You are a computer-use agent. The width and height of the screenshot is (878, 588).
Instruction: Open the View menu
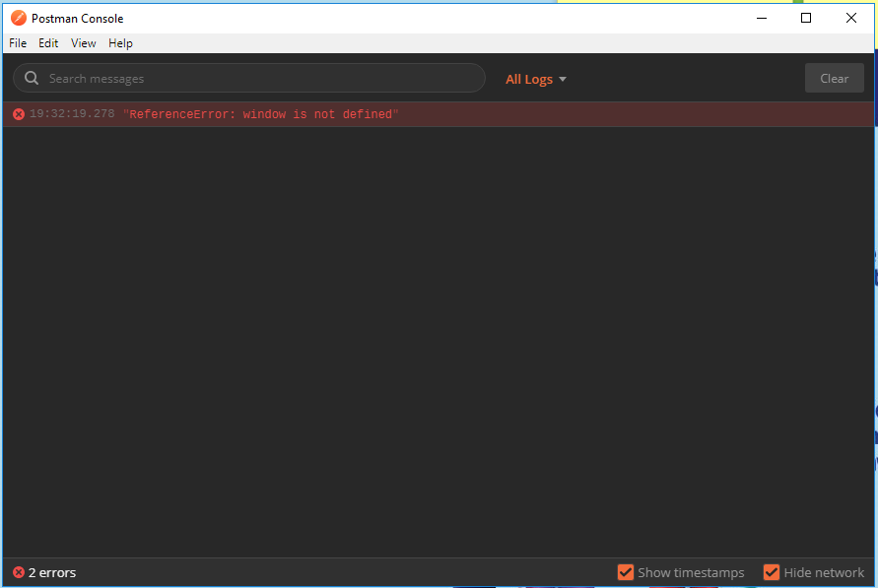coord(84,43)
